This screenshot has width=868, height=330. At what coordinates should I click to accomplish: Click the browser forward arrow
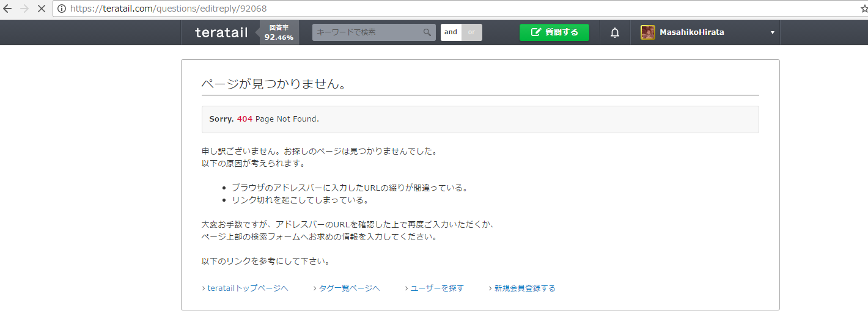point(24,9)
